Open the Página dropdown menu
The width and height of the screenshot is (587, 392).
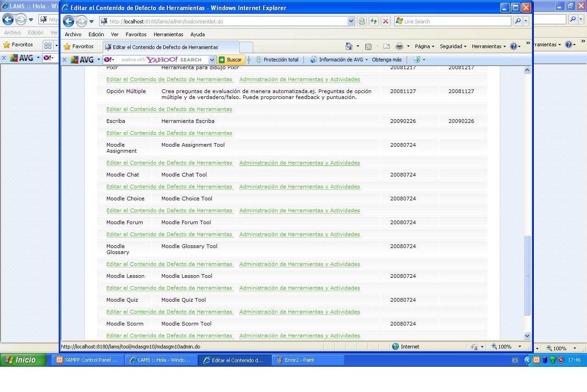(425, 46)
